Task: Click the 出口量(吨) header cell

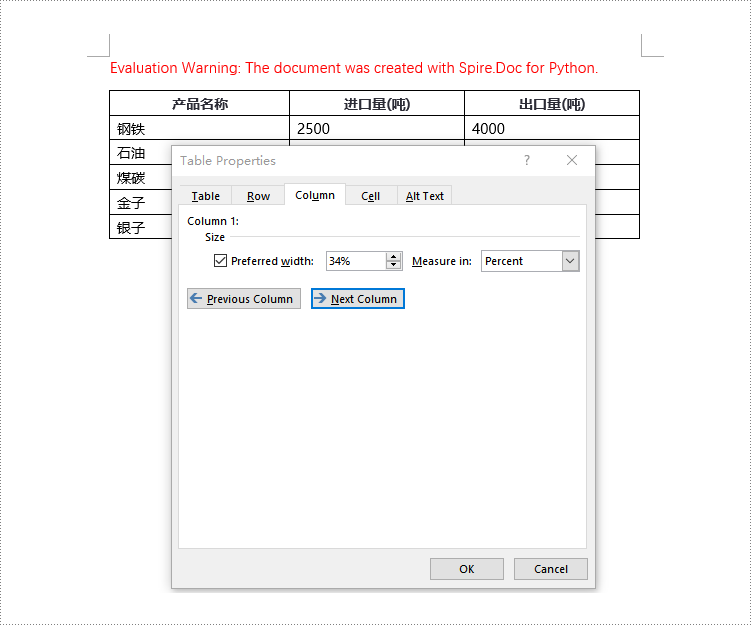Action: pos(552,103)
